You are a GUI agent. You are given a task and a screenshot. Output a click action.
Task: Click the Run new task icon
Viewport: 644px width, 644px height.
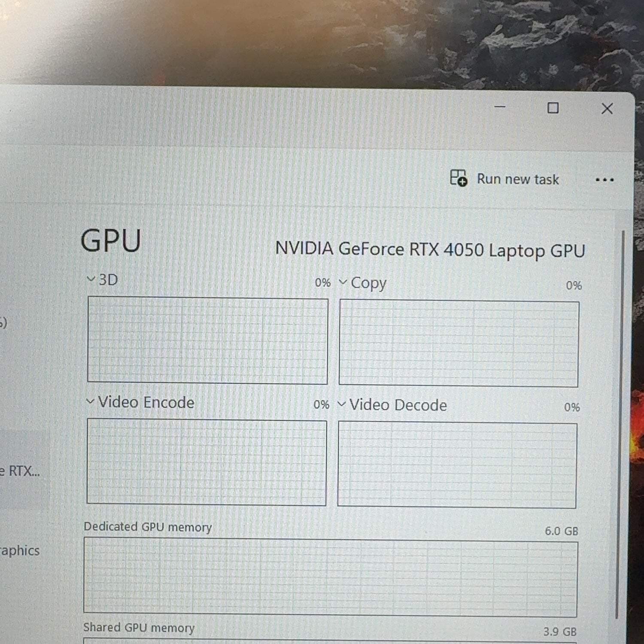[459, 178]
